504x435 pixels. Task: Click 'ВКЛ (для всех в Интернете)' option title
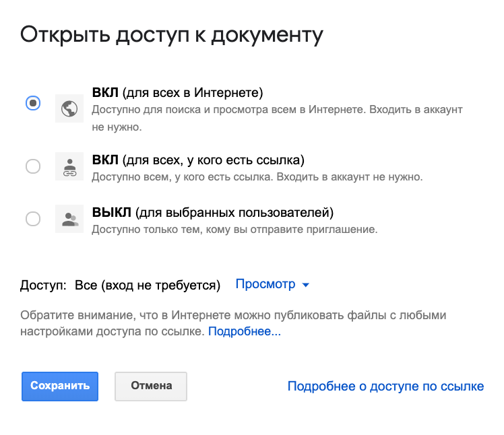coord(177,92)
